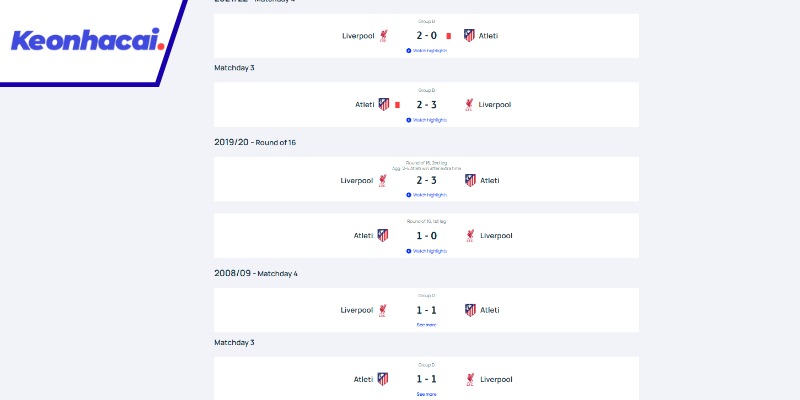The width and height of the screenshot is (800, 400).
Task: Click Liverpool crest in Liverpool-hosted 1-1 match
Action: pyautogui.click(x=383, y=311)
